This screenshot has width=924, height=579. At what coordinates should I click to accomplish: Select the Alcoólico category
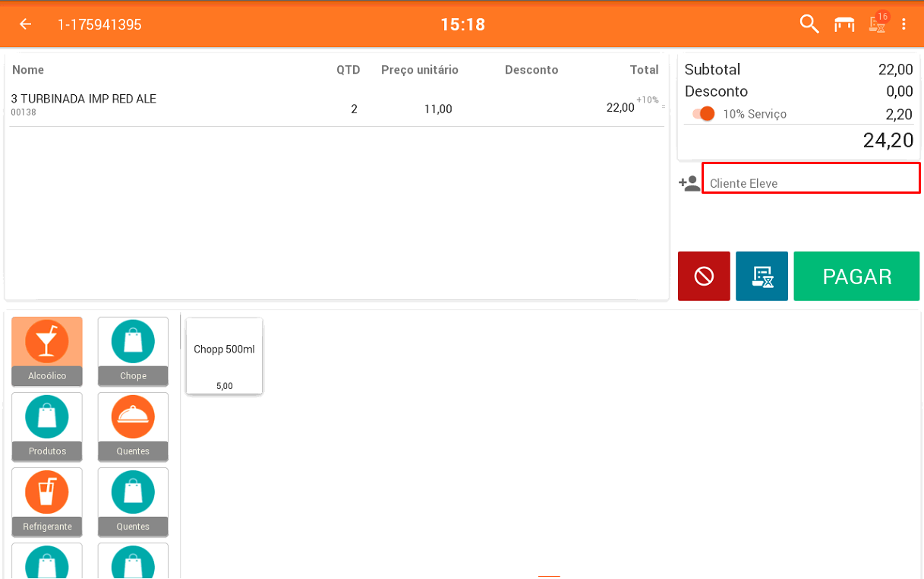pyautogui.click(x=47, y=351)
